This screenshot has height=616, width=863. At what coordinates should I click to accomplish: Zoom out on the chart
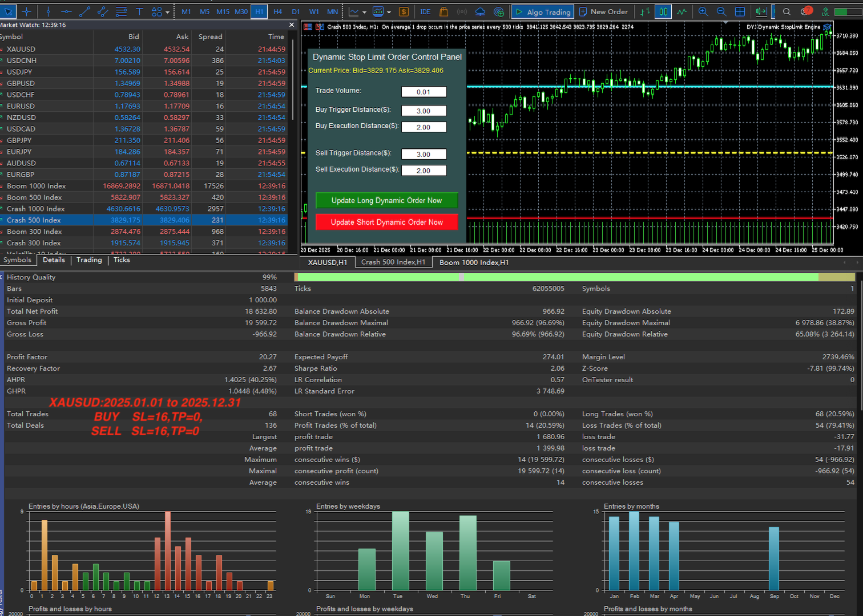point(721,11)
